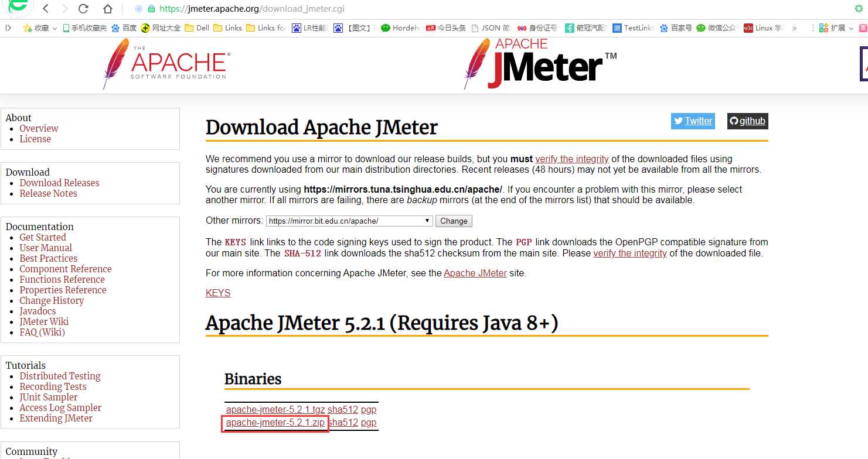Open FAQ (Wiki) sidebar link
The width and height of the screenshot is (868, 459).
tap(42, 332)
